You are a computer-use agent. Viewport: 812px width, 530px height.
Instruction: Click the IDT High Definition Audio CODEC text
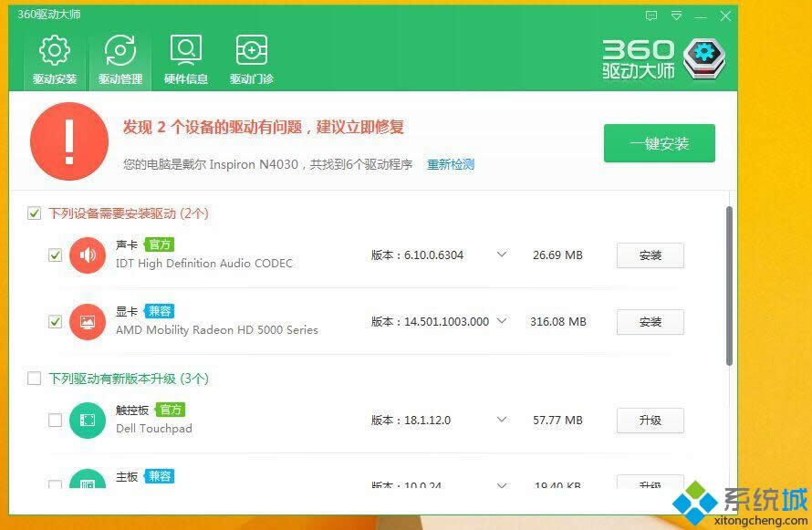204,264
